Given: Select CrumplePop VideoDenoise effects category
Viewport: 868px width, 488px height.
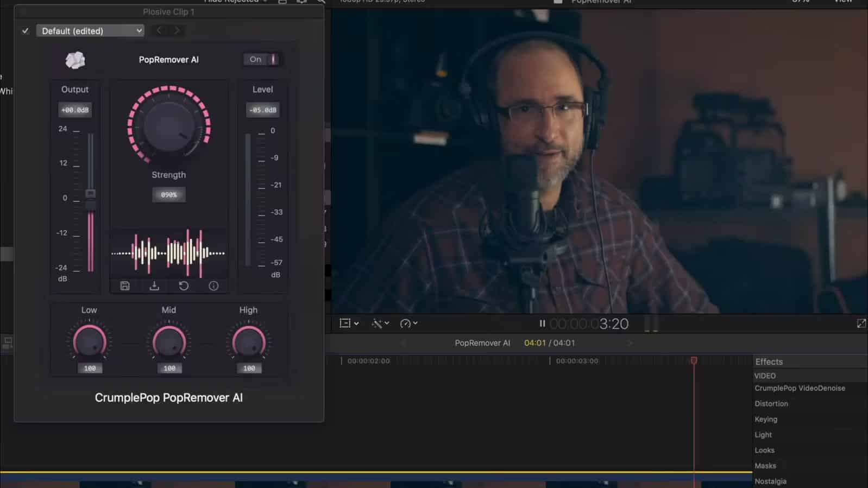Looking at the screenshot, I should point(800,388).
